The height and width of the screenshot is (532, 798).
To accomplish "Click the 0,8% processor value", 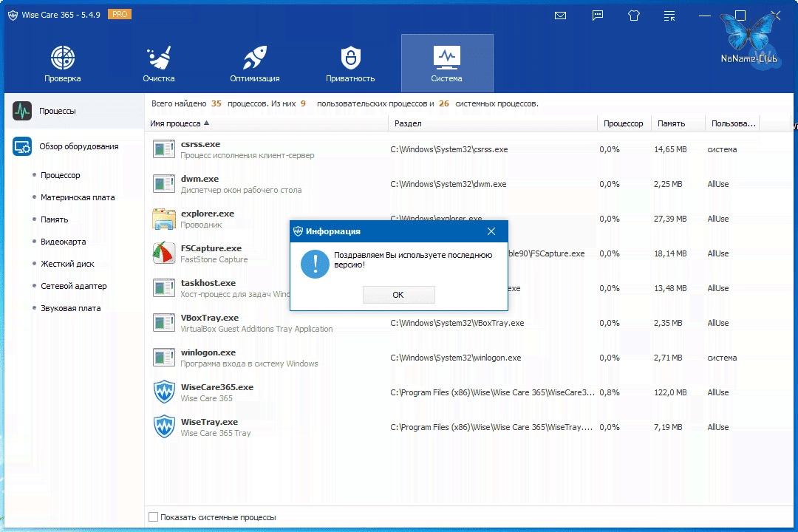I will 610,392.
